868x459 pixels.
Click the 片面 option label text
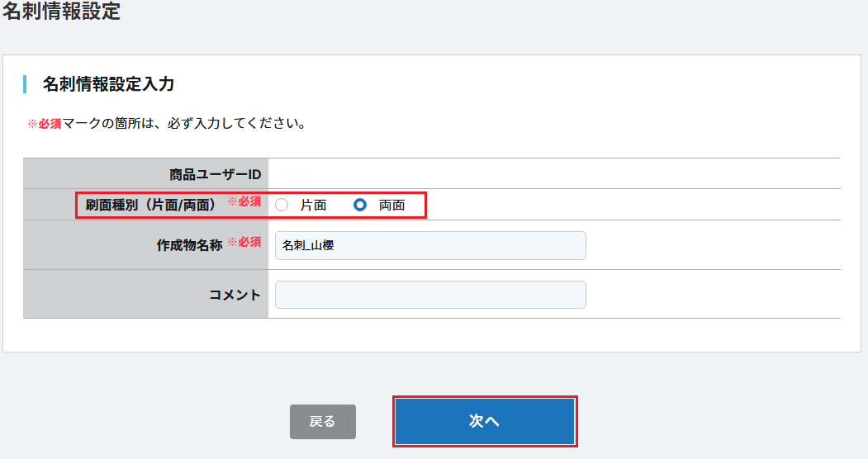coord(313,206)
